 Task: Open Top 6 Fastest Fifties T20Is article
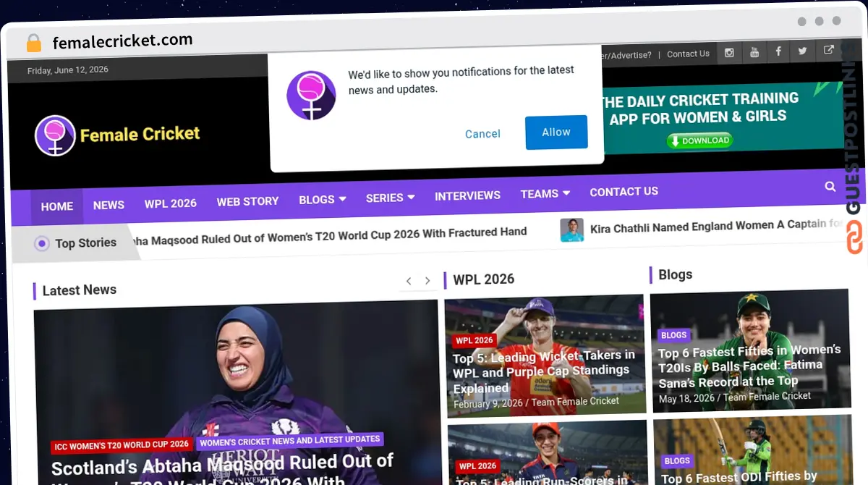pyautogui.click(x=749, y=366)
